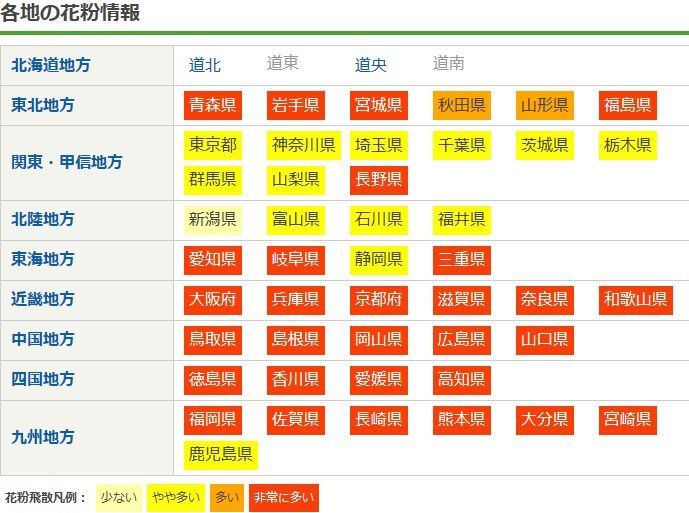
Task: Click the 非常に多い legend swatch
Action: tap(283, 497)
